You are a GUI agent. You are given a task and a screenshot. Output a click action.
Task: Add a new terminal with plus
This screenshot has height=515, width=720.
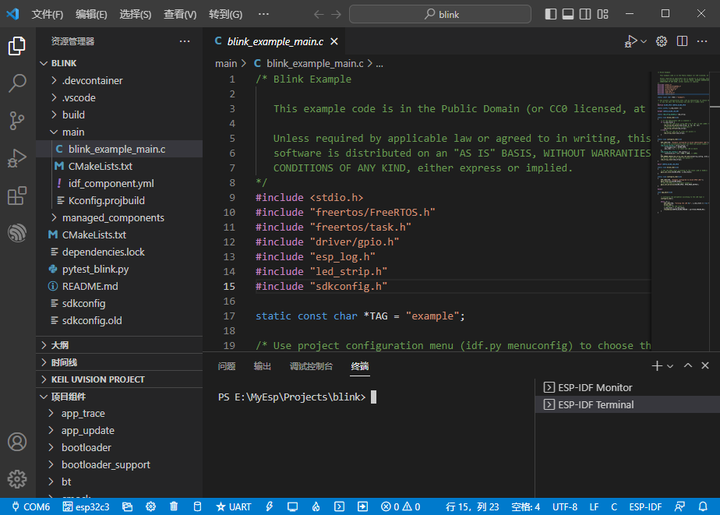pos(657,366)
